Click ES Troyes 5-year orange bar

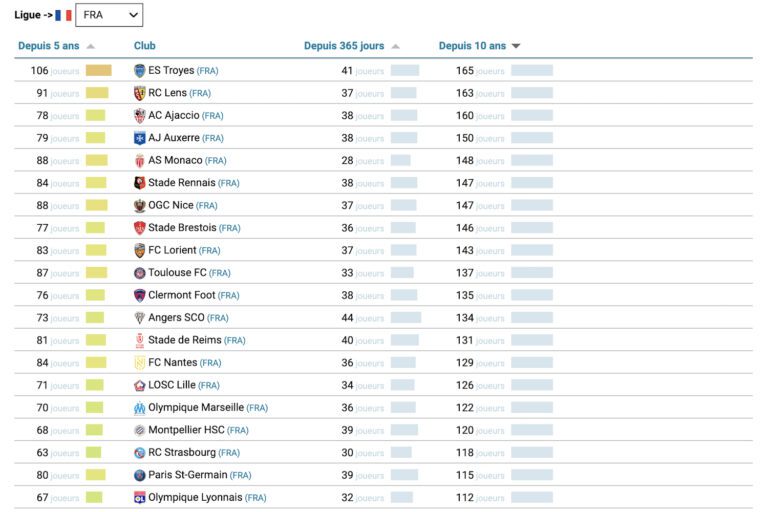[98, 71]
